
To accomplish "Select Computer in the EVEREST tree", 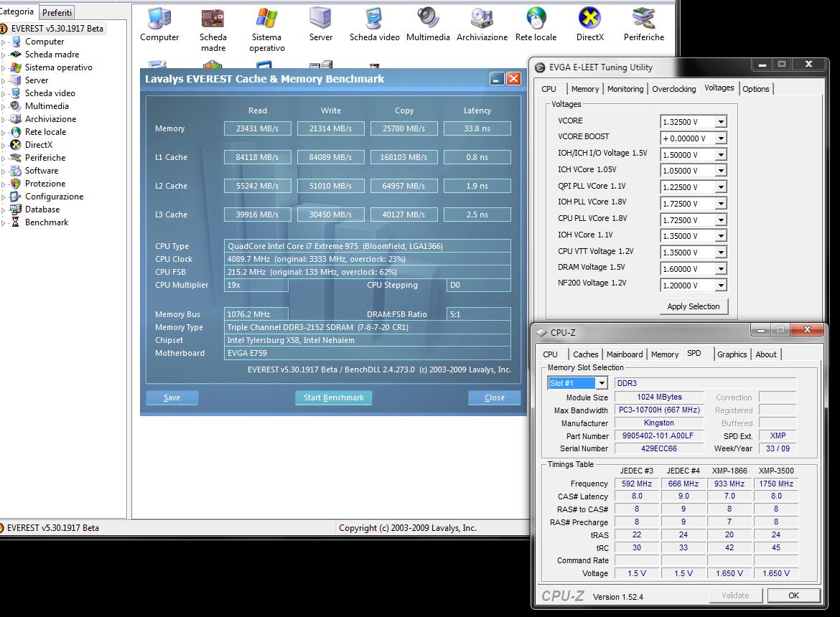I will 45,42.
